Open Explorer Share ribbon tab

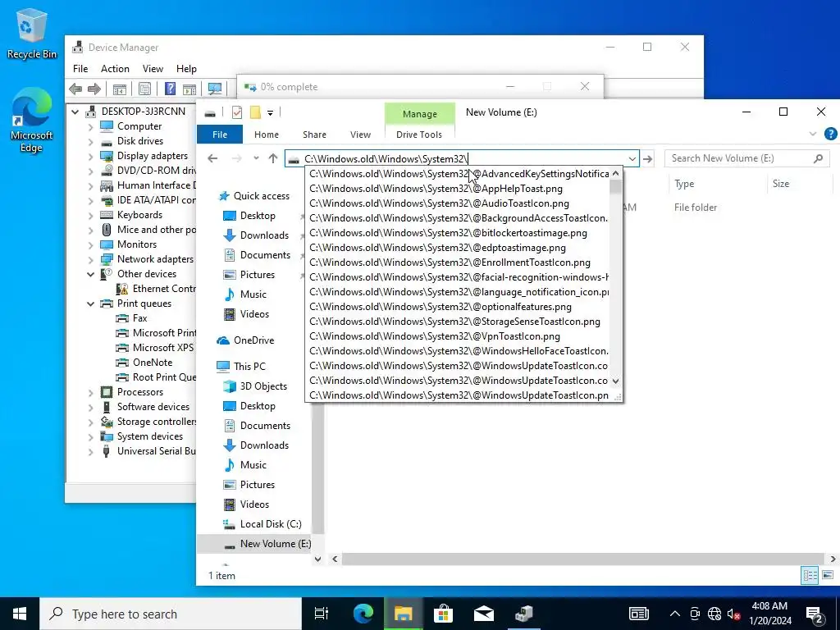[314, 135]
